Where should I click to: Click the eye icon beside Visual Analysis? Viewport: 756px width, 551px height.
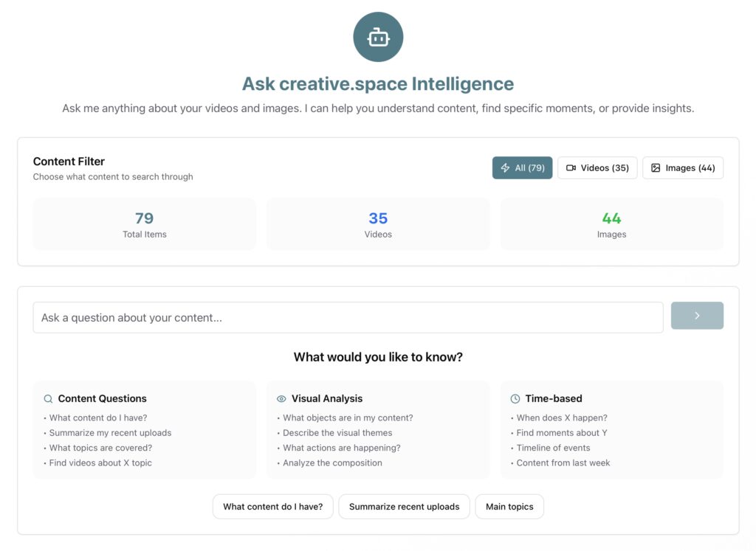[281, 399]
